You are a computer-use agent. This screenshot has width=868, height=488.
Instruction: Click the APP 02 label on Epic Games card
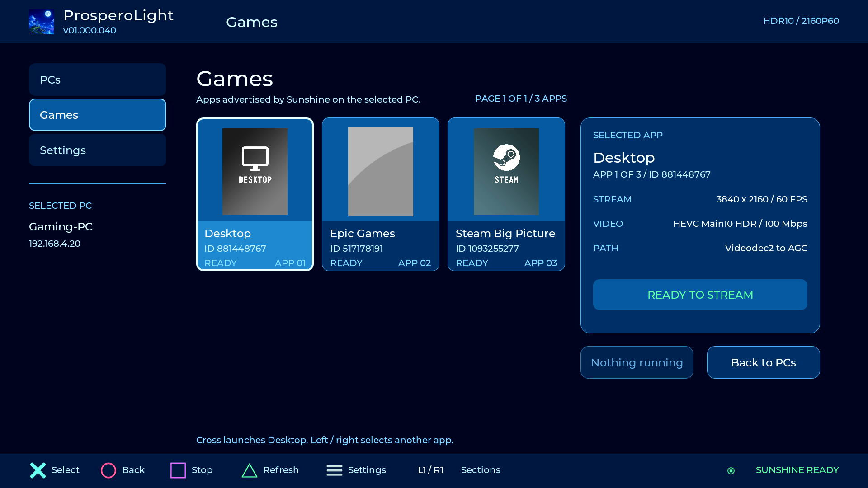coord(415,263)
